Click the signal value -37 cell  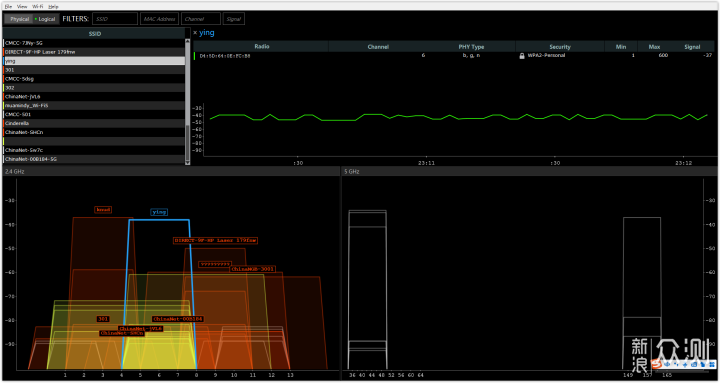[708, 56]
